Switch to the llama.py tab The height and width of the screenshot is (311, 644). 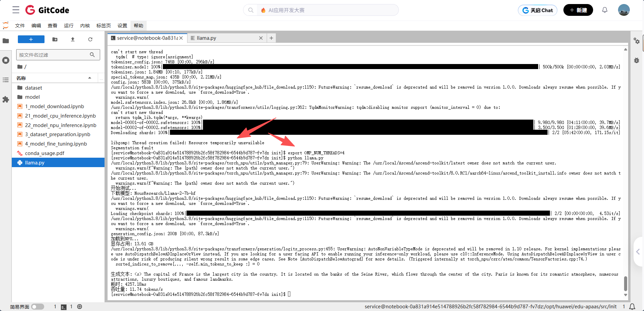click(206, 38)
